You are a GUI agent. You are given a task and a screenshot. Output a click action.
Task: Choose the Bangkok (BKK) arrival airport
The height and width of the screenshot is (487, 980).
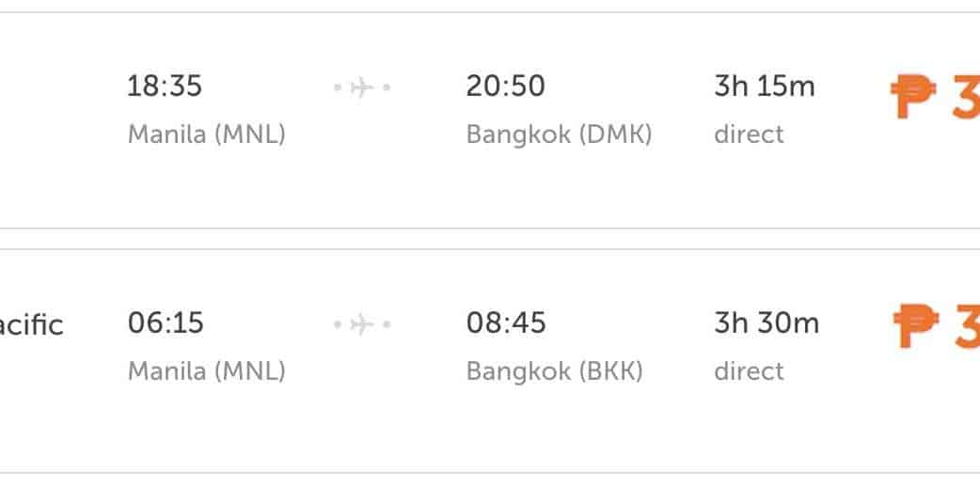555,371
